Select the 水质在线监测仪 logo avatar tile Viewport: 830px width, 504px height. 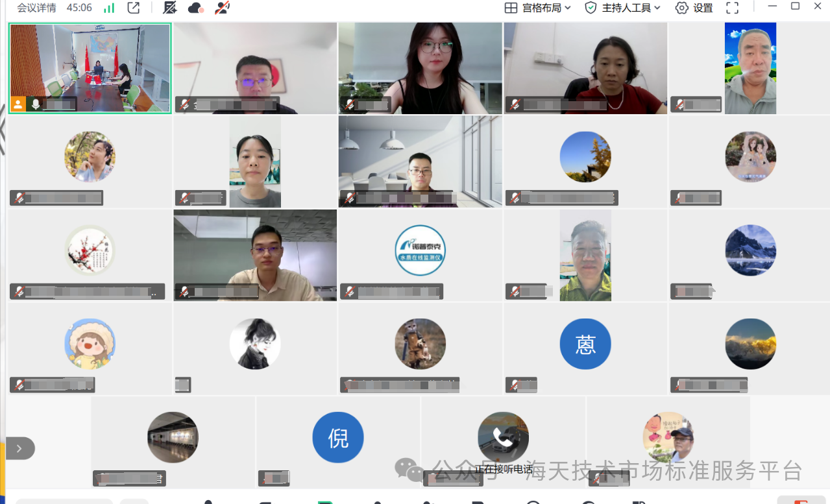(x=421, y=250)
